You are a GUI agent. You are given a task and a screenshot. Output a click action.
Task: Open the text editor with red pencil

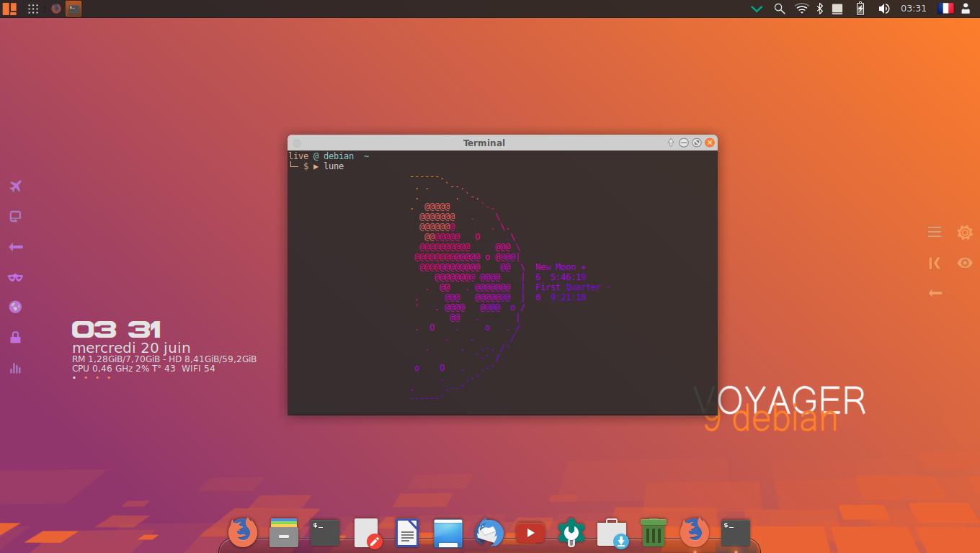point(367,534)
